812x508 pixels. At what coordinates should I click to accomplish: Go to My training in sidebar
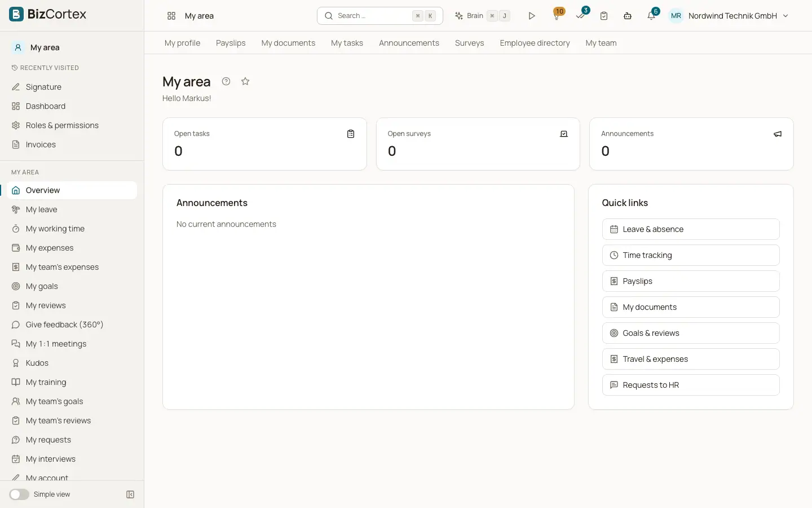pyautogui.click(x=72, y=382)
